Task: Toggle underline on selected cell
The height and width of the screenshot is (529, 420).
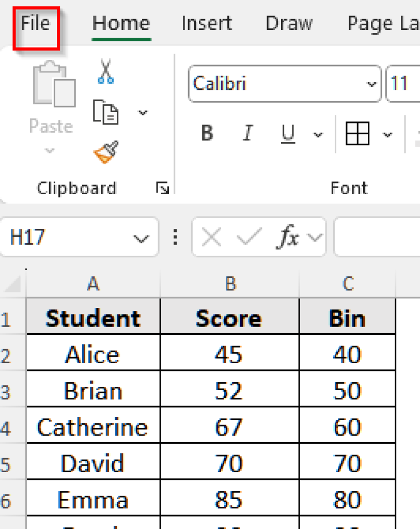Action: pos(289,133)
